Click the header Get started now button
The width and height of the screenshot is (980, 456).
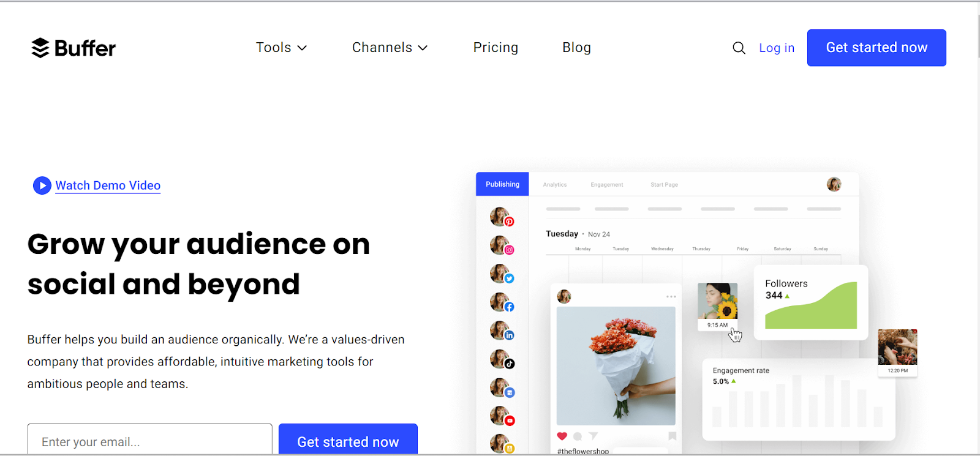876,48
